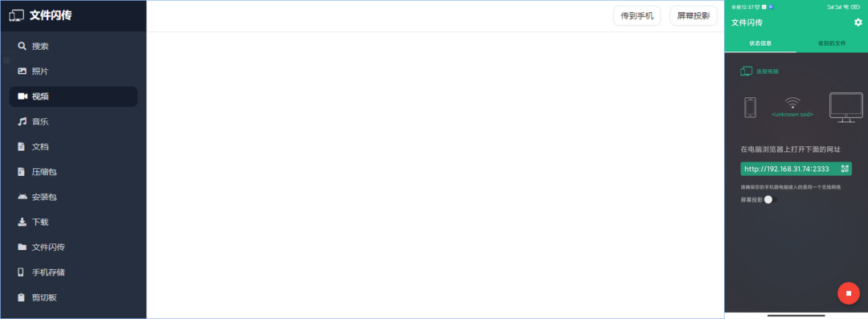Open the 手机存储 phone storage item
Image resolution: width=868 pixels, height=319 pixels.
73,272
